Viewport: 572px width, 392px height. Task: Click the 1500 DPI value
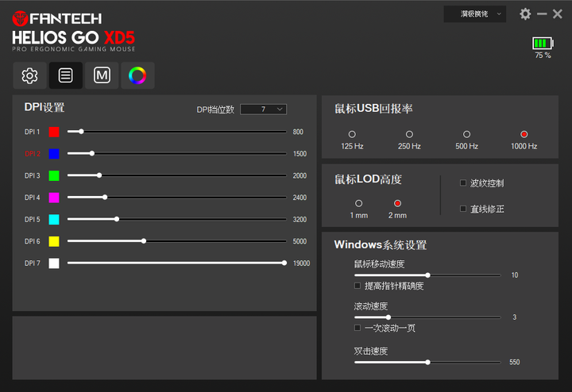(300, 154)
